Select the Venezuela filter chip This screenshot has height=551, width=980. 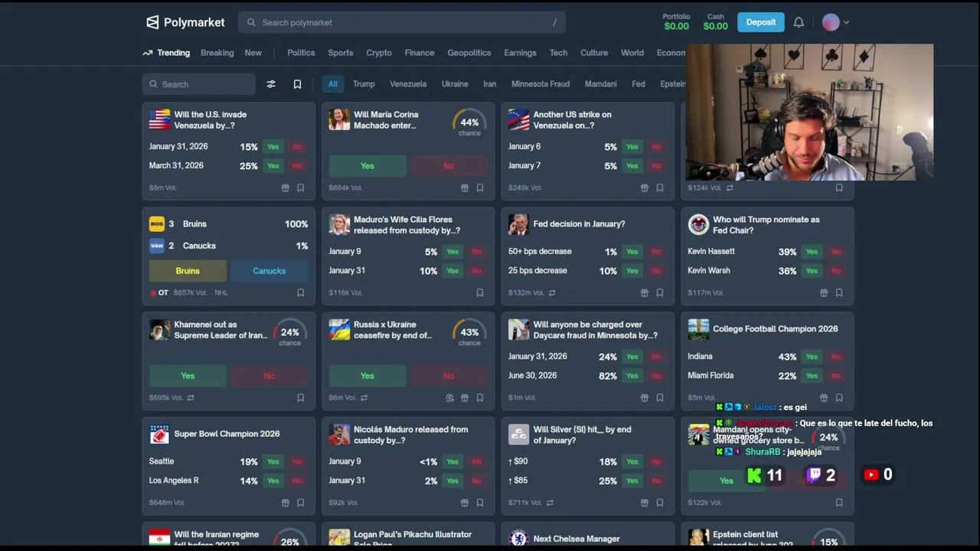pyautogui.click(x=408, y=84)
